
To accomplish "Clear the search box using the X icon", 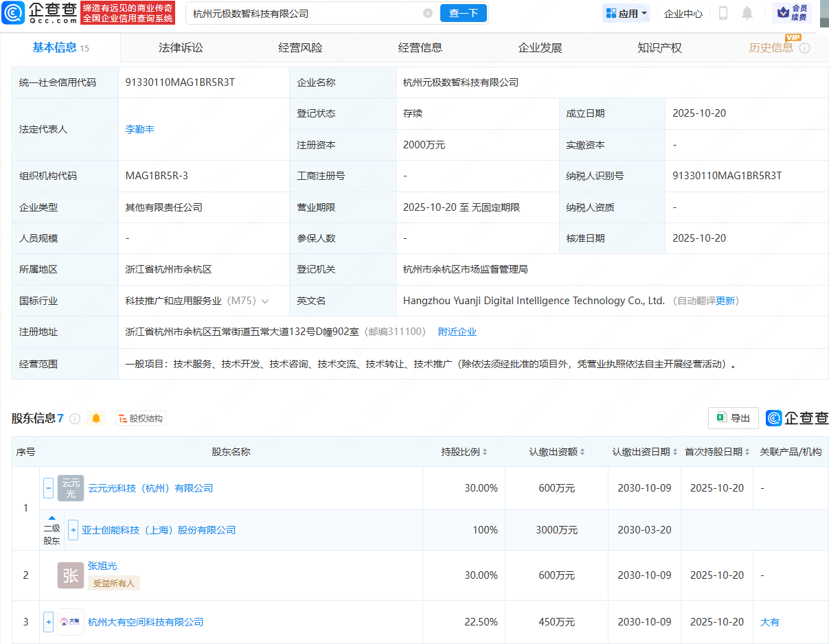I will tap(428, 13).
